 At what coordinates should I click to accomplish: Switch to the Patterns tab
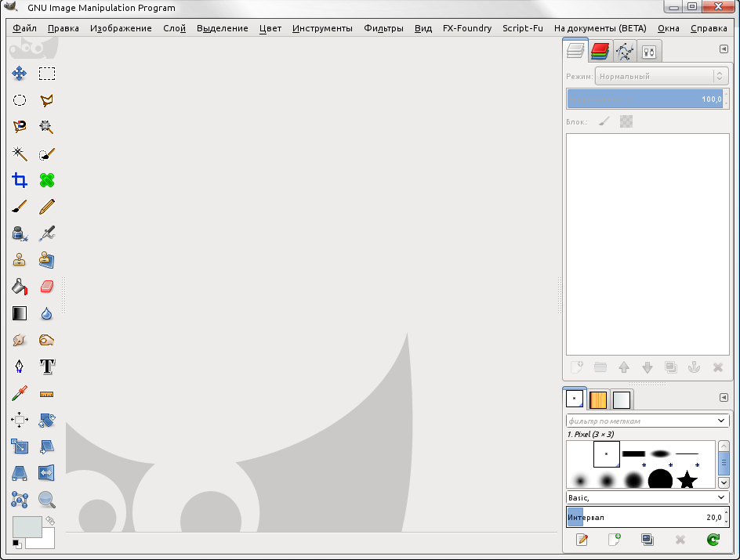[598, 399]
